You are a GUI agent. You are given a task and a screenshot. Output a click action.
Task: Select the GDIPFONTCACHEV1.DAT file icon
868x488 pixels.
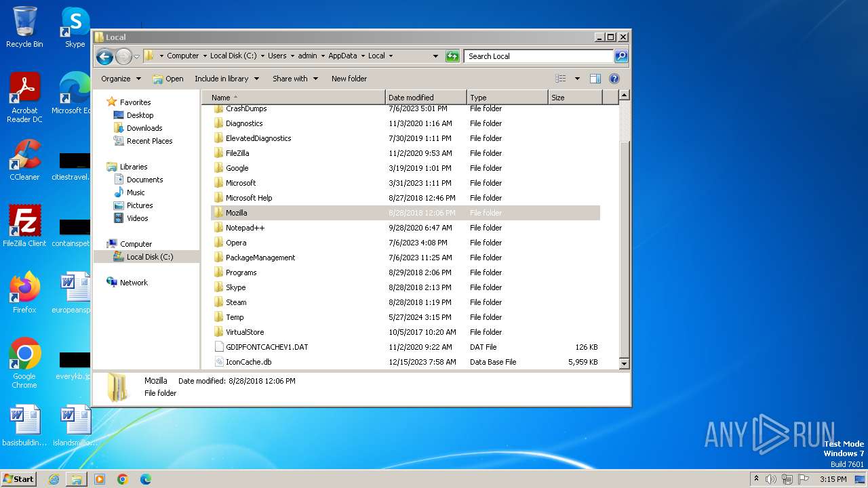pyautogui.click(x=218, y=347)
